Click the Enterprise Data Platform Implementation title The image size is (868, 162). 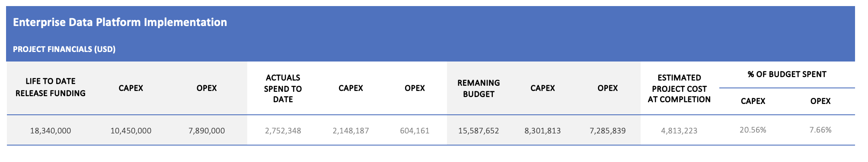click(x=120, y=22)
